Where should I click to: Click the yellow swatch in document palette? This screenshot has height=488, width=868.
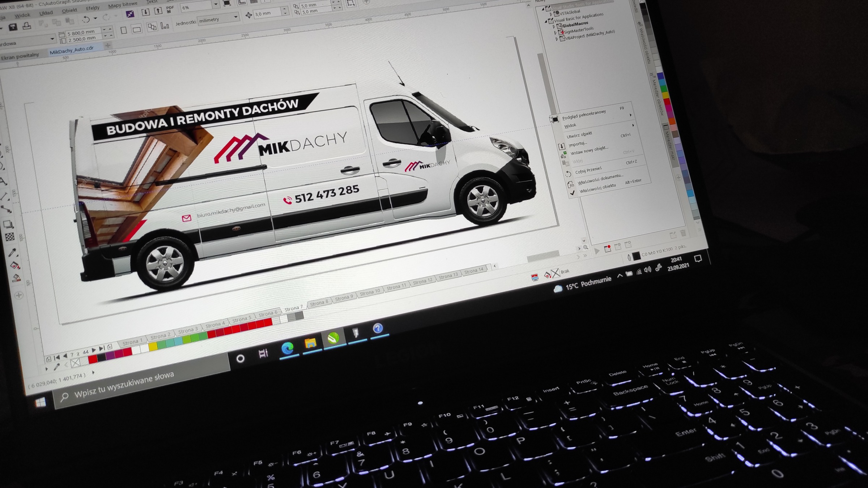click(153, 346)
